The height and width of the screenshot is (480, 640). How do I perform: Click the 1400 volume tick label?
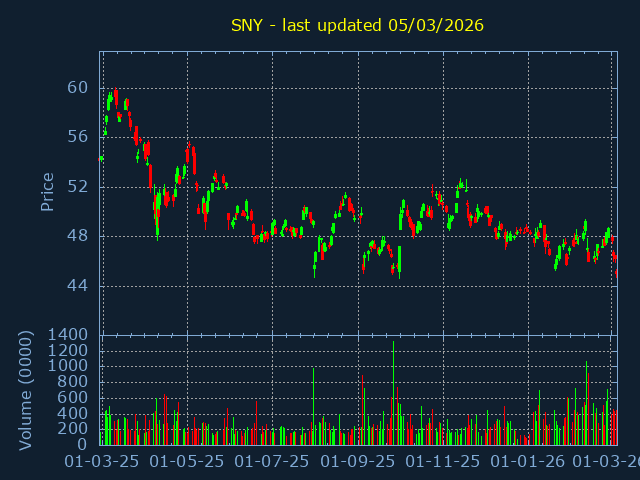coord(69,335)
